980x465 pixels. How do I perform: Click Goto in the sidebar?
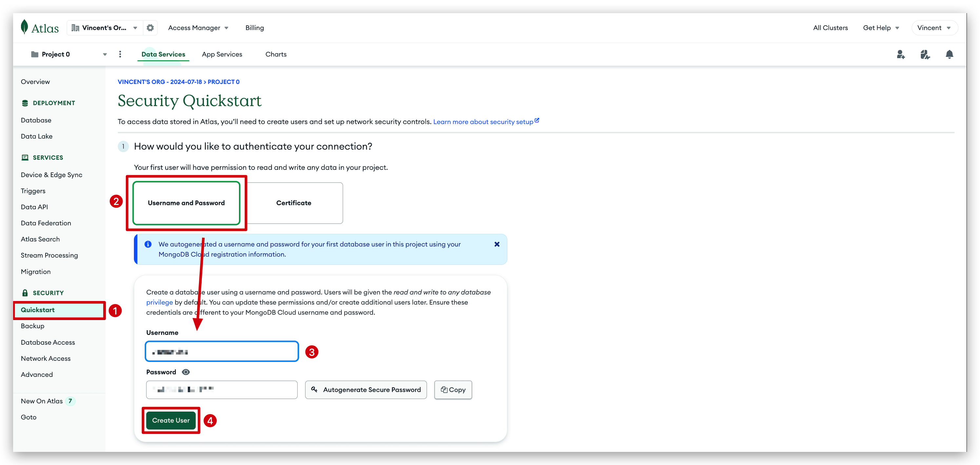29,417
